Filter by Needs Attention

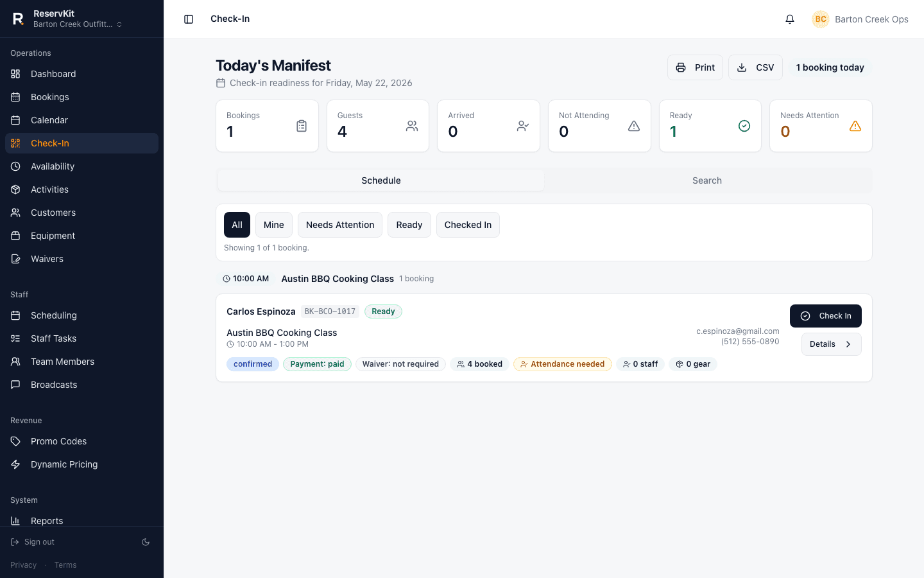(340, 225)
